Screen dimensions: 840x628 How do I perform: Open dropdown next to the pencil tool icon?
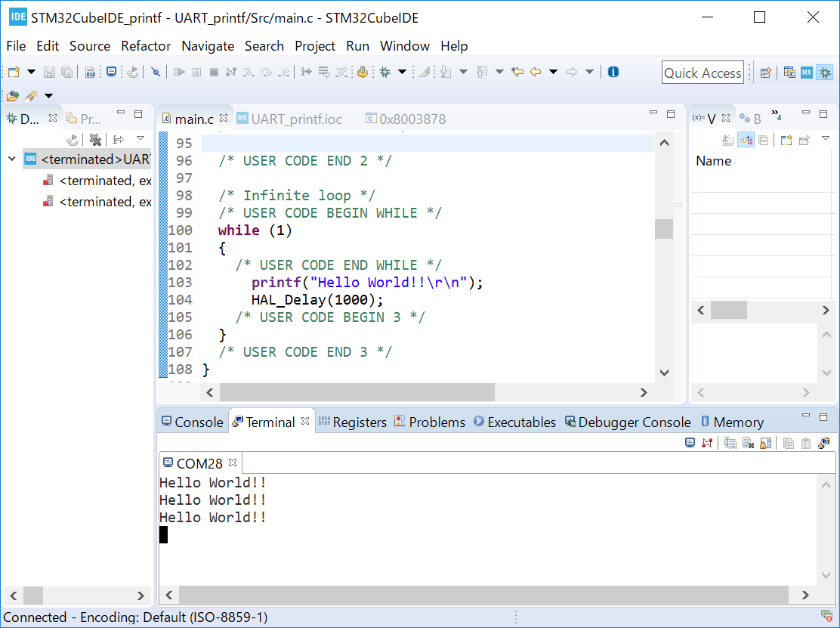[x=49, y=96]
